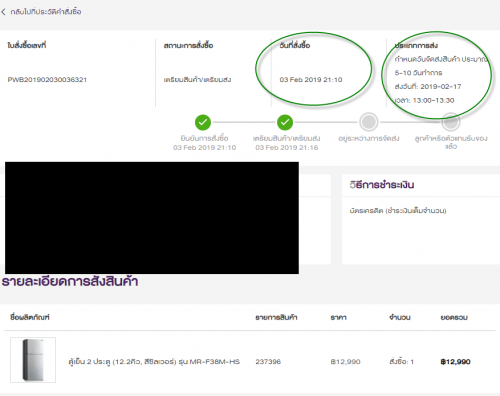
Task: Click the product SKU 237396
Action: point(268,362)
